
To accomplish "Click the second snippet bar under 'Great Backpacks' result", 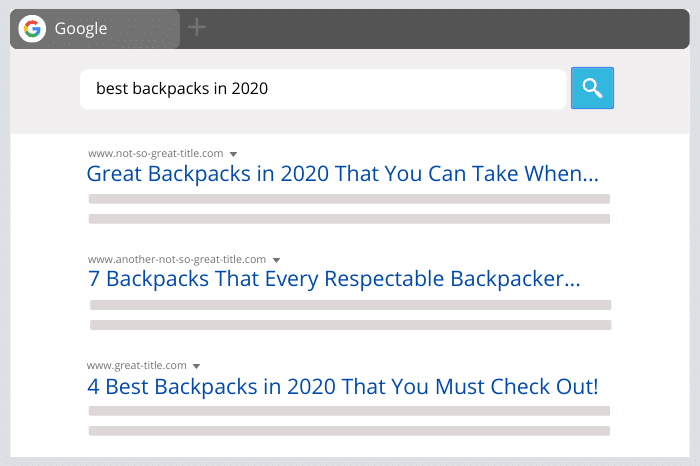I will (349, 219).
